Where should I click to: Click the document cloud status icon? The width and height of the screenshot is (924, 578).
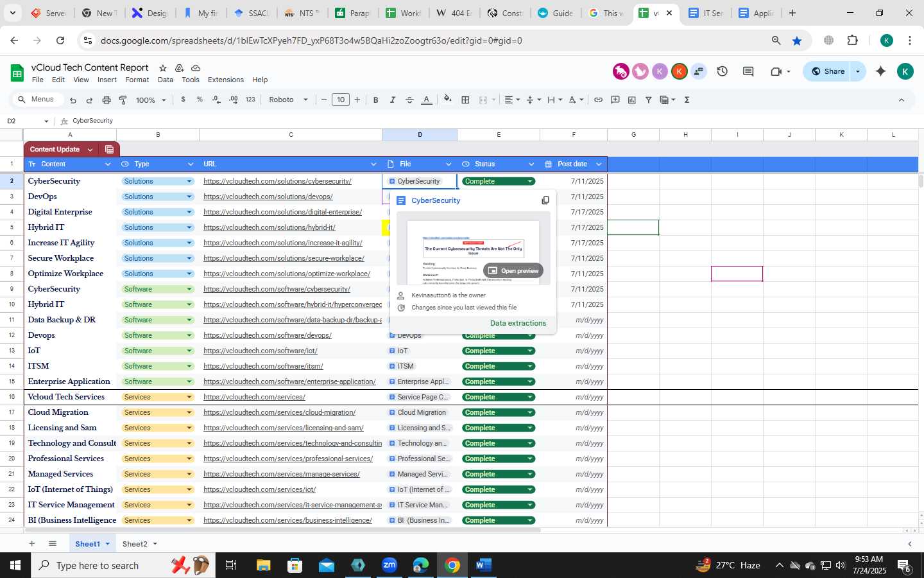coord(196,67)
